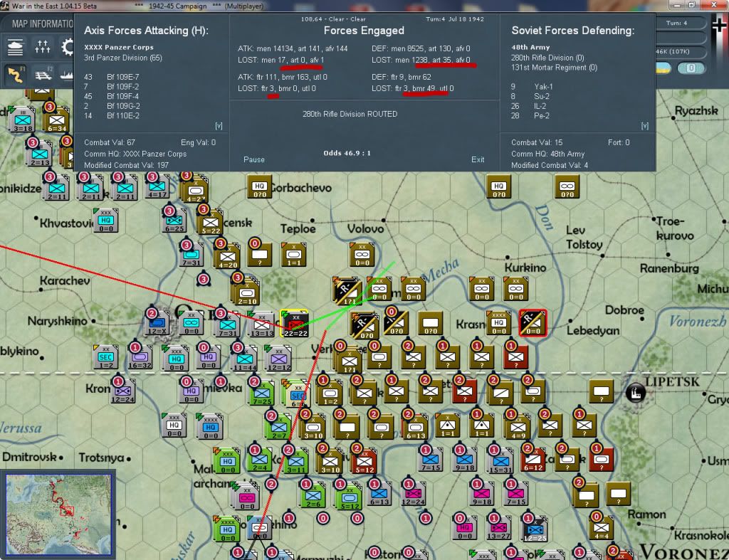Screen dimensions: 729x560
Task: Select the 6=34 unit counter
Action: 56,120
